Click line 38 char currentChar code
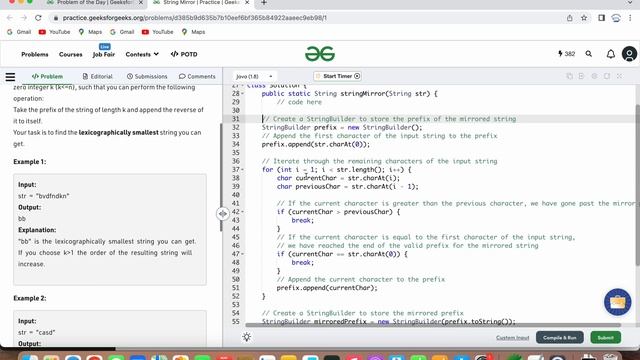 click(338, 178)
